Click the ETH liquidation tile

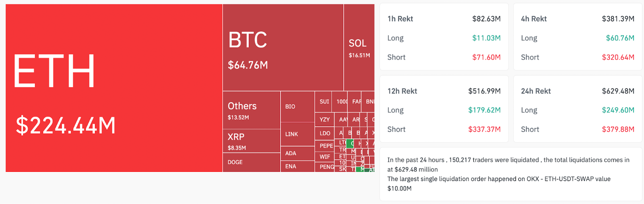pyautogui.click(x=114, y=88)
